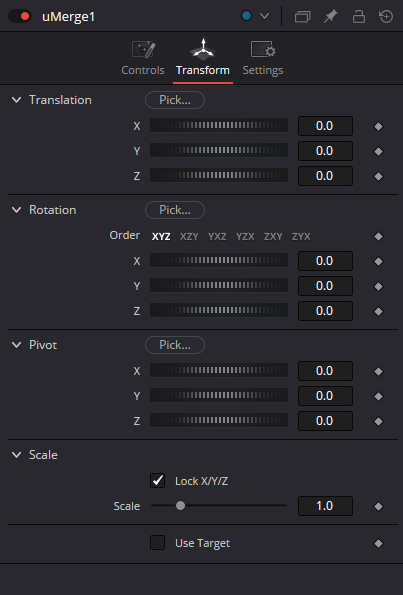Screen dimensions: 403x595
Task: Switch to the Settings tab
Action: (263, 59)
